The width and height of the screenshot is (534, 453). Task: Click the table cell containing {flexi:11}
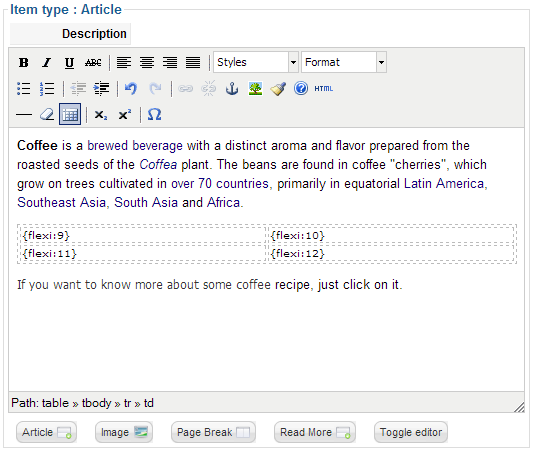pos(143,253)
